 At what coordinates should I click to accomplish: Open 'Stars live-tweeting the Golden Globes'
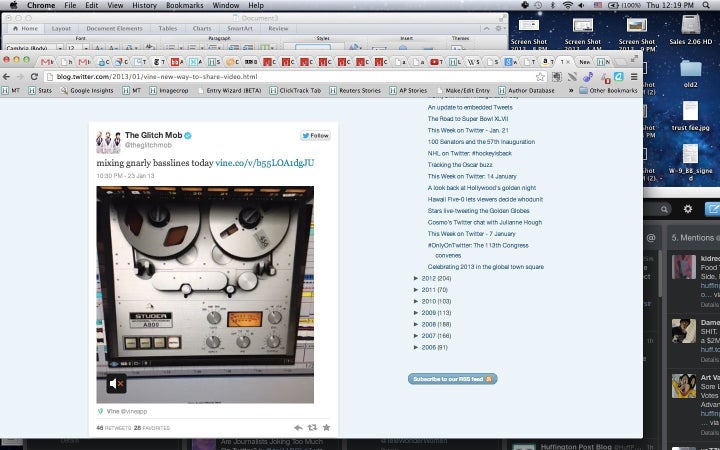tap(478, 211)
